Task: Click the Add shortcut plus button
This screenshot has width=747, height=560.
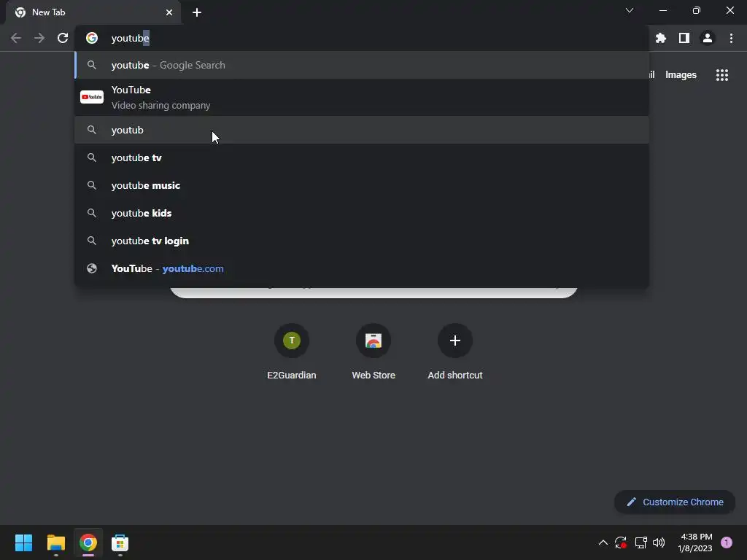Action: pyautogui.click(x=455, y=341)
